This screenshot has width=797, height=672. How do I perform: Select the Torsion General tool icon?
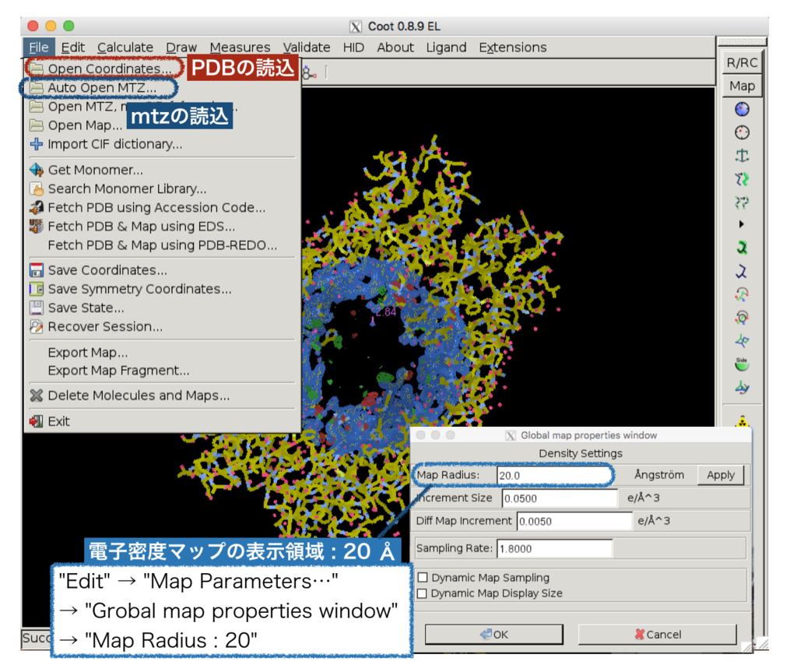742,318
